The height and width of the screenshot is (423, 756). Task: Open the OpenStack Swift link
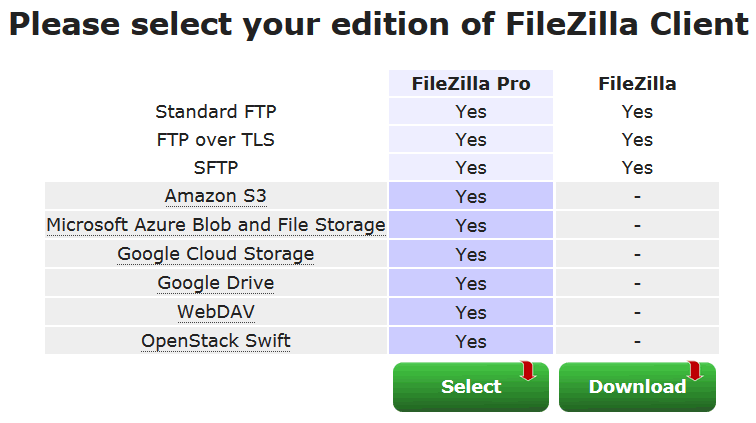[x=216, y=341]
